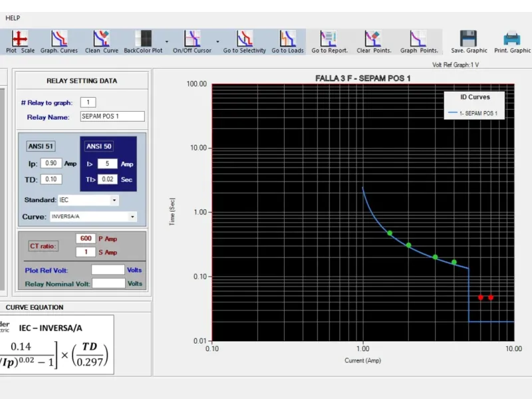This screenshot has height=399, width=532.
Task: Click the Relay Nominal Volt input field
Action: tap(108, 283)
